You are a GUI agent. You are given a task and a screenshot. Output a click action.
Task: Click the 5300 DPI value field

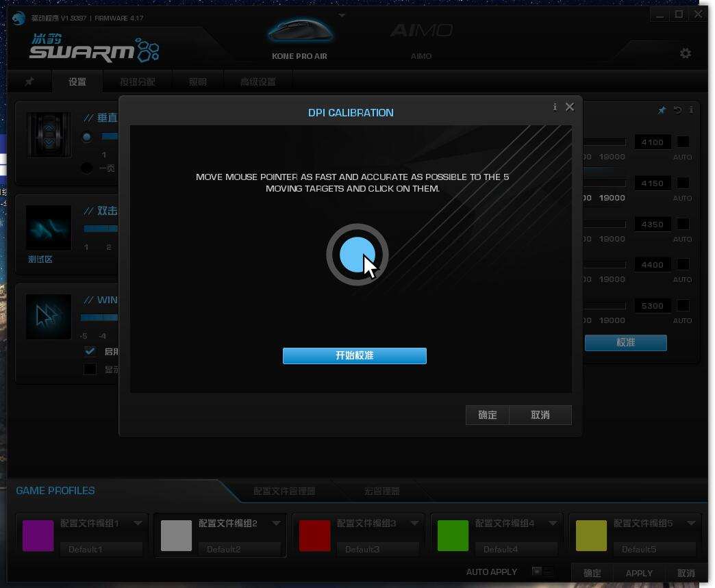[x=652, y=306]
